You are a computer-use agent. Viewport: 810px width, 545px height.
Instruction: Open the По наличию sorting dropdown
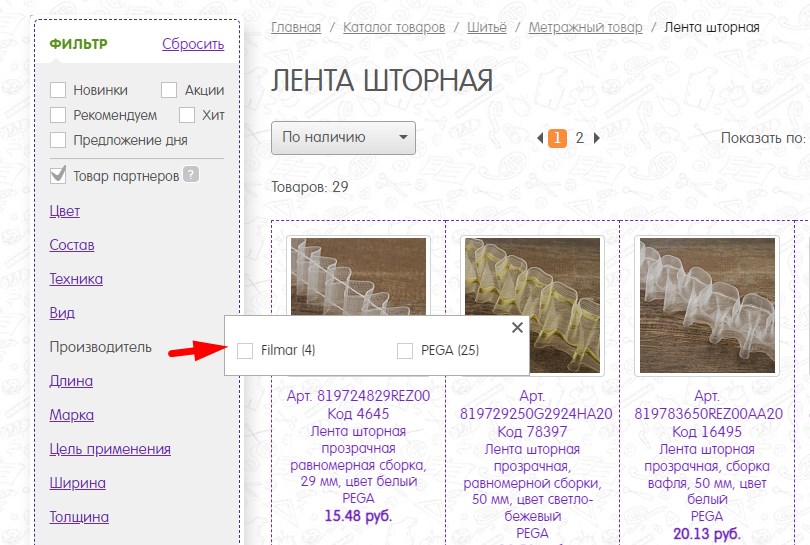(x=344, y=138)
